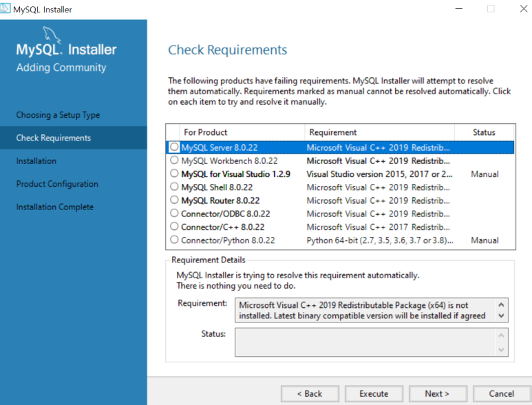Close the MySQL Installer window
532x405 pixels.
tap(524, 9)
